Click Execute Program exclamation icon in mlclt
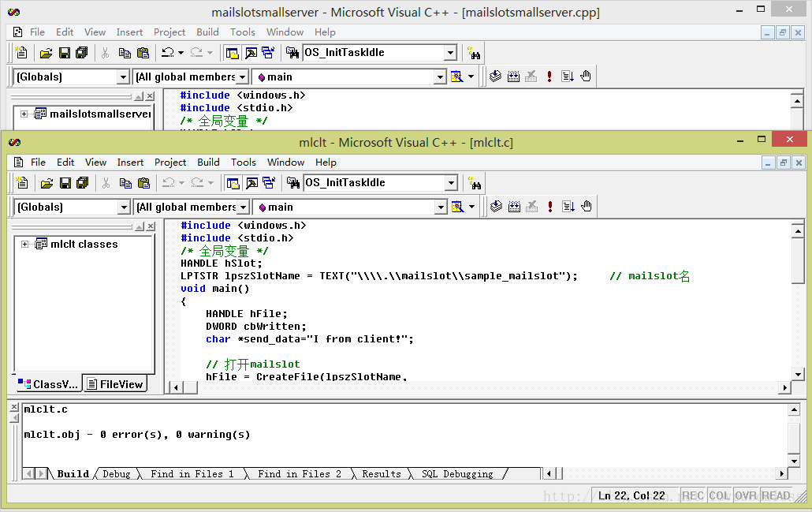Screen dimensions: 812x512 pyautogui.click(x=550, y=206)
